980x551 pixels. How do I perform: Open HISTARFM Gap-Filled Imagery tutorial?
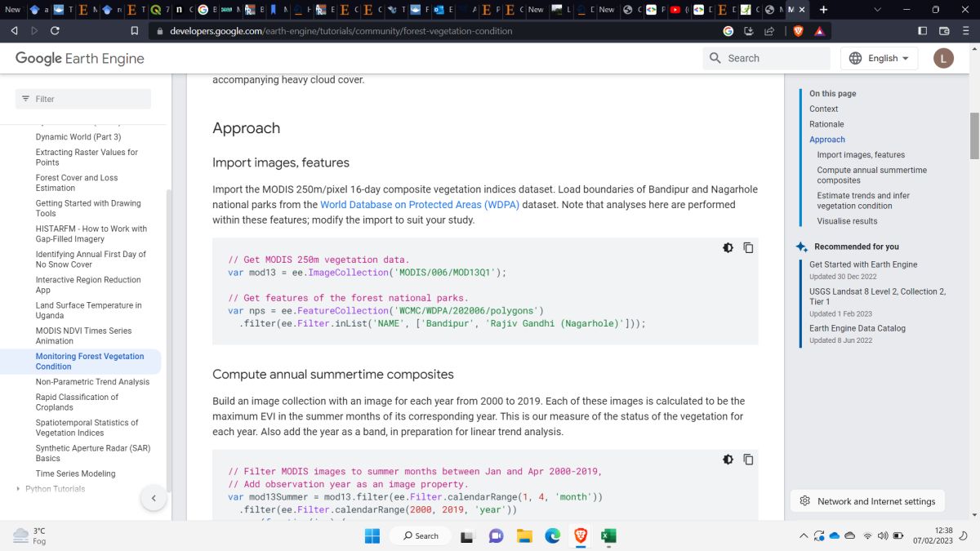[x=91, y=234]
